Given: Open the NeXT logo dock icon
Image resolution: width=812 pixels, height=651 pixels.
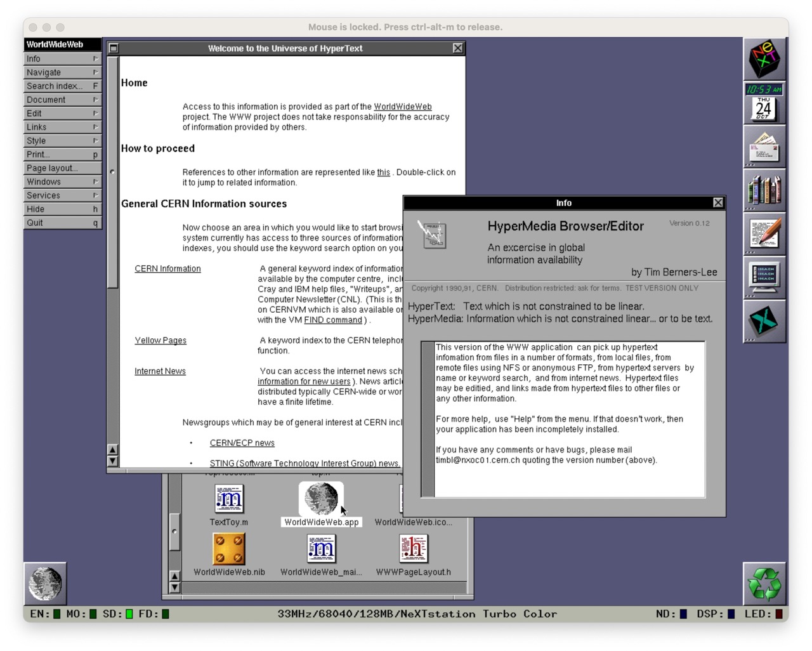Looking at the screenshot, I should (764, 59).
